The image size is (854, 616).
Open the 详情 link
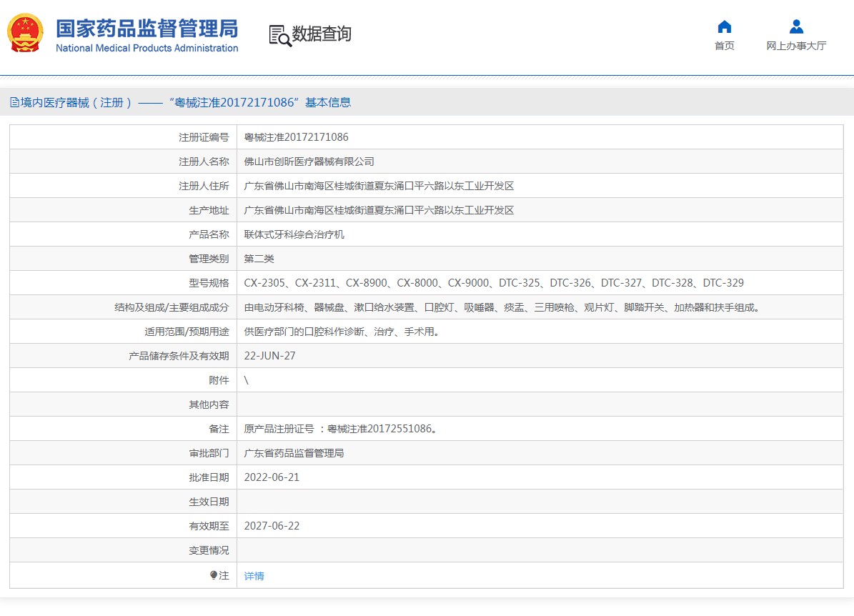click(254, 576)
